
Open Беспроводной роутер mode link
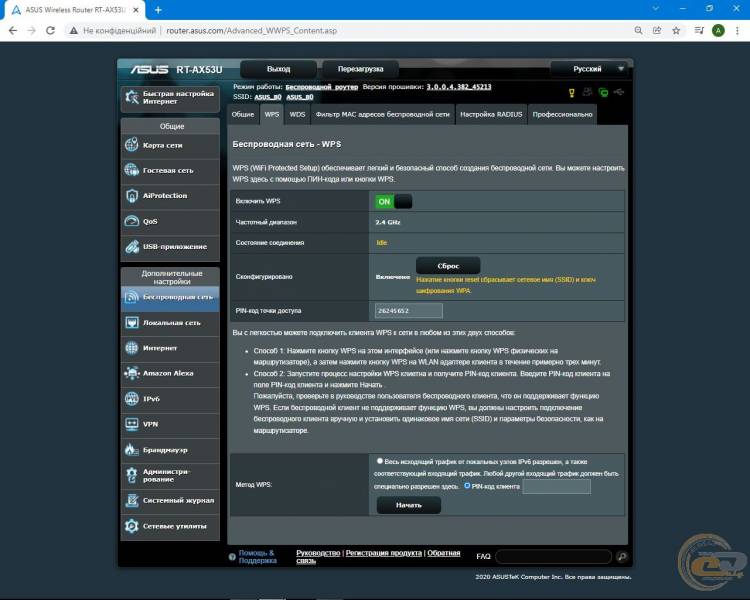pos(322,87)
